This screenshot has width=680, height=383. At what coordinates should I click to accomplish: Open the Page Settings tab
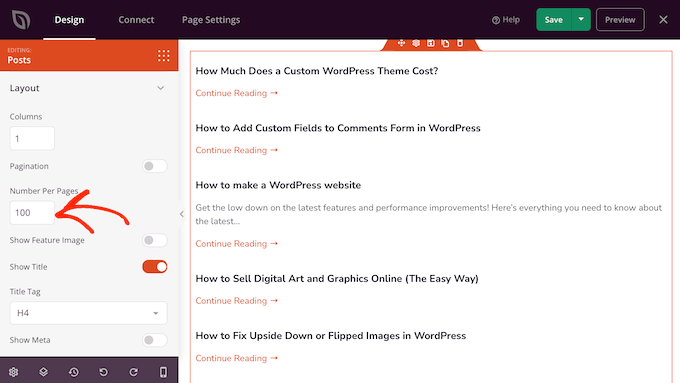(211, 20)
